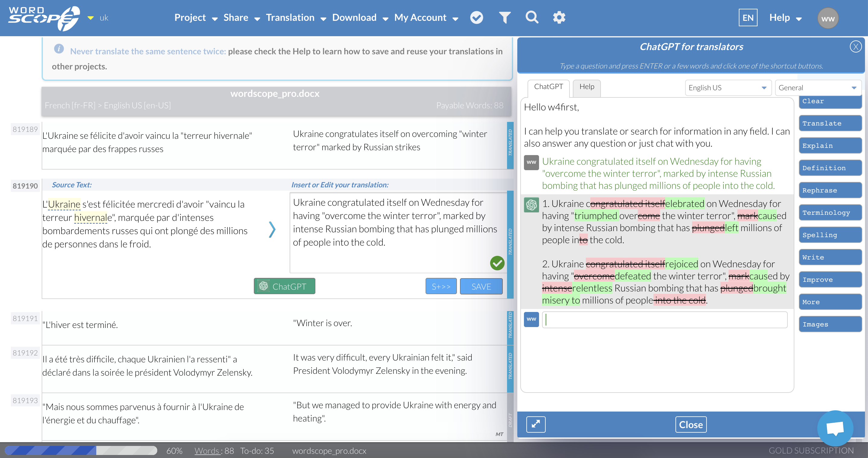The width and height of the screenshot is (868, 458).
Task: Click GOLD SUBSCRIPTION in the status bar
Action: tap(811, 450)
